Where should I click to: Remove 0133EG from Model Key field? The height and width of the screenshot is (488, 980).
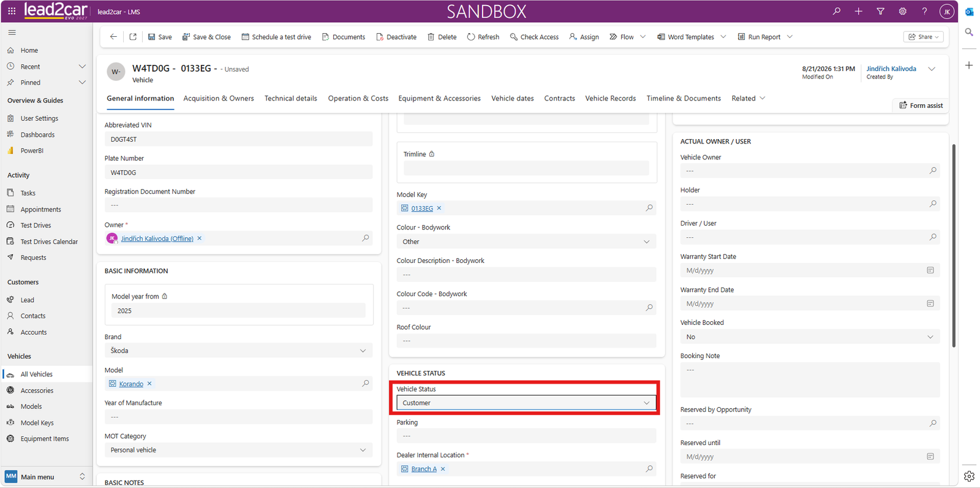[439, 208]
